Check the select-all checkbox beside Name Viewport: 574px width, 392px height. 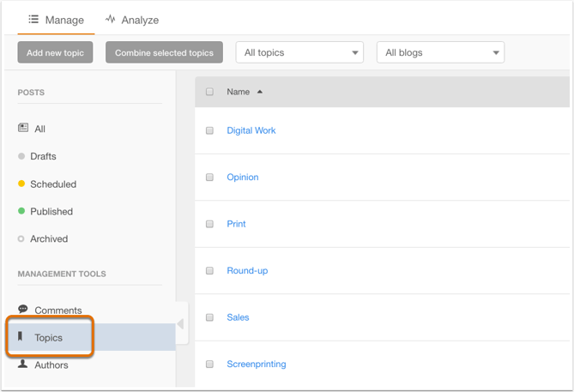[x=209, y=92]
